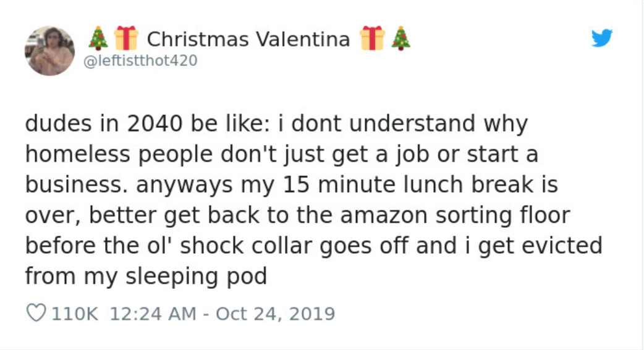The height and width of the screenshot is (350, 644).
Task: Click the 110K likes count
Action: pyautogui.click(x=74, y=314)
